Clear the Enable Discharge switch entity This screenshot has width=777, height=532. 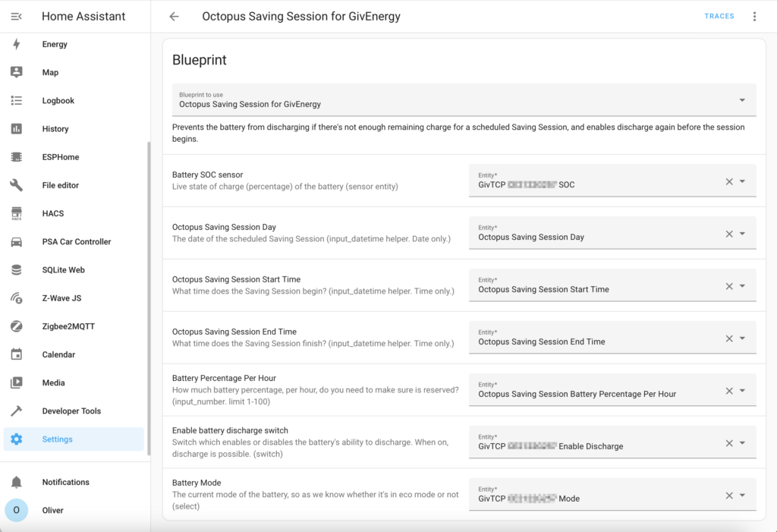point(729,443)
